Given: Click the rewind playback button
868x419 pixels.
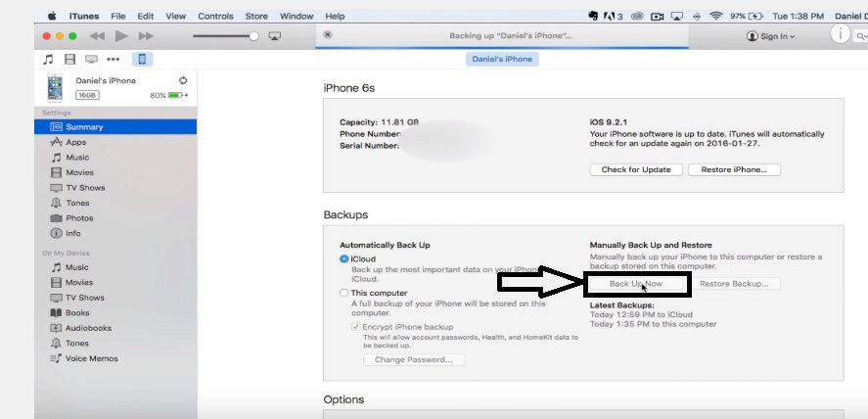Looking at the screenshot, I should click(97, 36).
